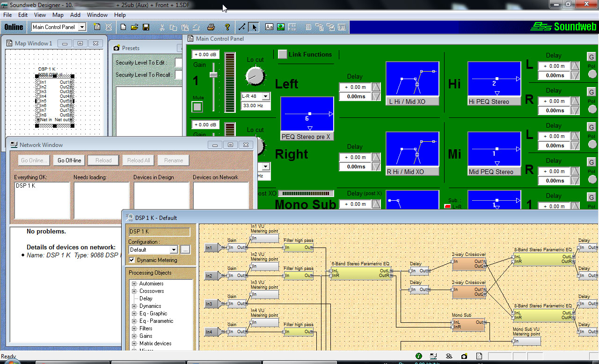599x364 pixels.
Task: Click the Save floppy disk toolbar icon
Action: coord(146,27)
